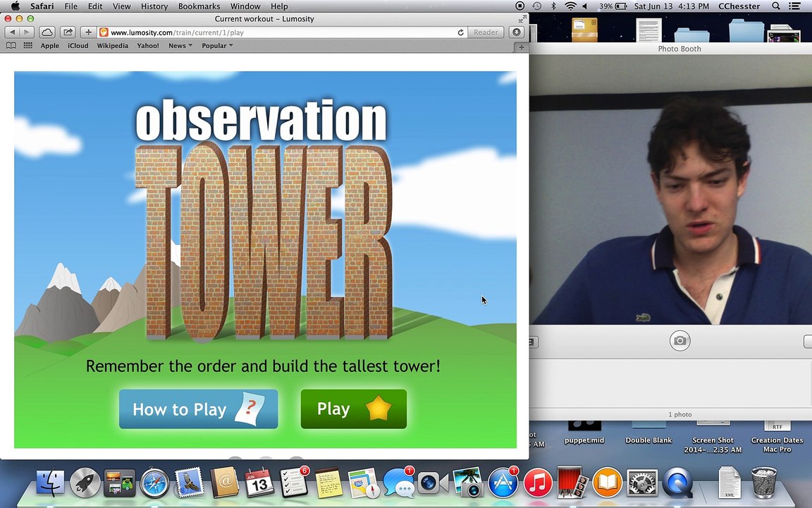Click the Time Machine status icon

[x=537, y=6]
